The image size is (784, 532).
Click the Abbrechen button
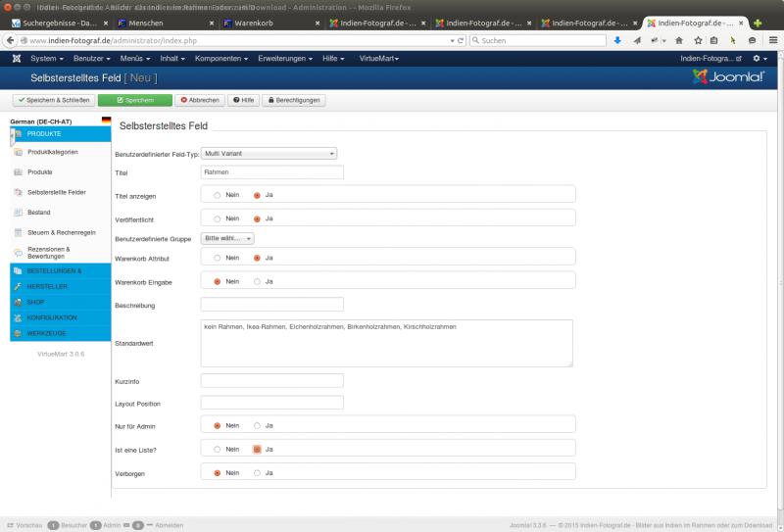coord(200,100)
